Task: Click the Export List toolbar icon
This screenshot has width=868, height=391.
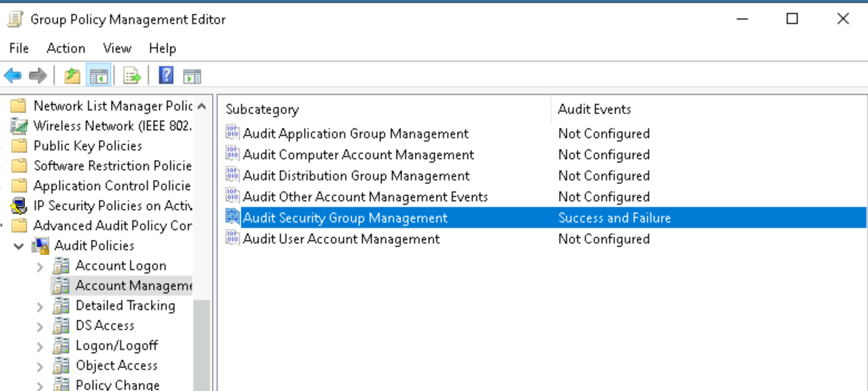Action: (132, 75)
